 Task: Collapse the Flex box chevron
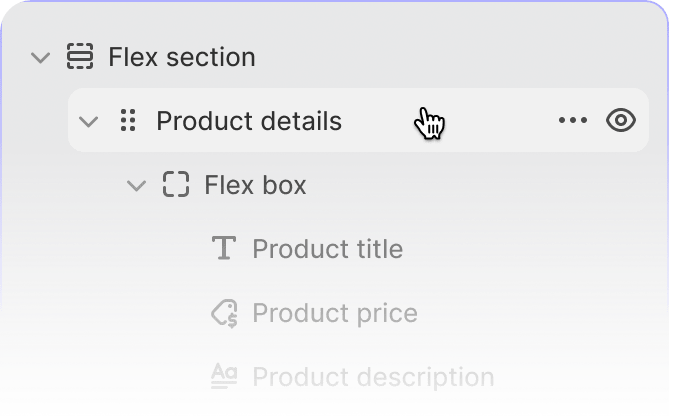(136, 186)
